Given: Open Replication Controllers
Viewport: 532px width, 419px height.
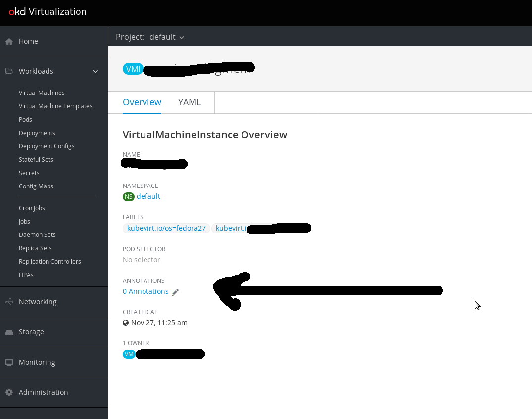Looking at the screenshot, I should click(50, 262).
